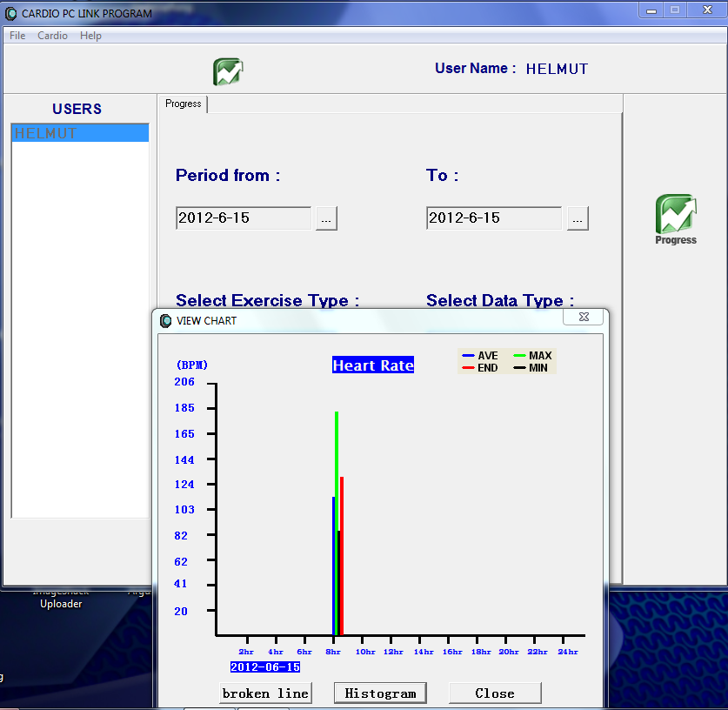Open the Cardio menu

(x=52, y=36)
